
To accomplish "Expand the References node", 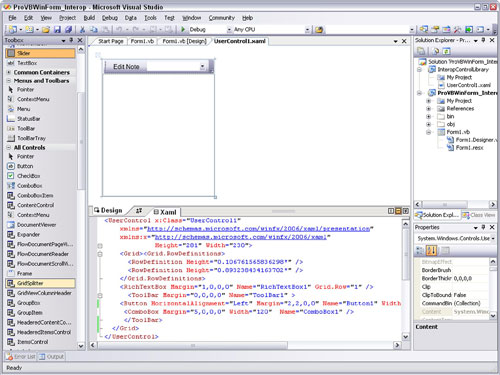I will point(429,109).
